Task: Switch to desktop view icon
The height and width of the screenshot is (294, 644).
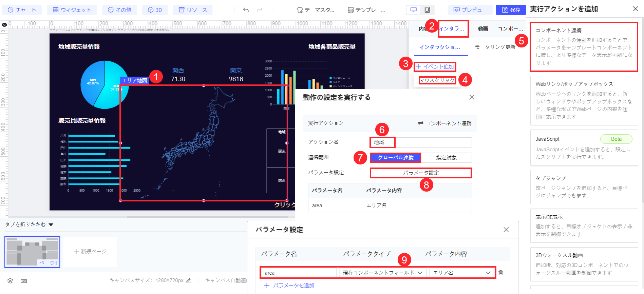Action: pyautogui.click(x=414, y=10)
